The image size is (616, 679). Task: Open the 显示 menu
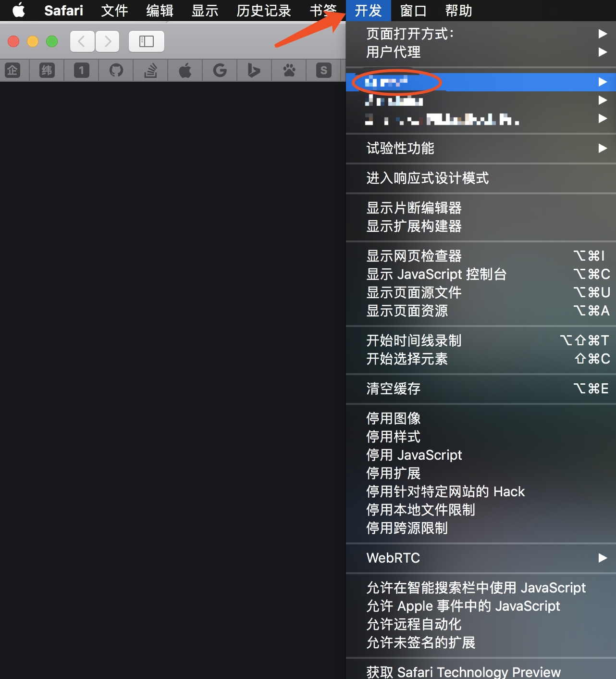click(205, 10)
